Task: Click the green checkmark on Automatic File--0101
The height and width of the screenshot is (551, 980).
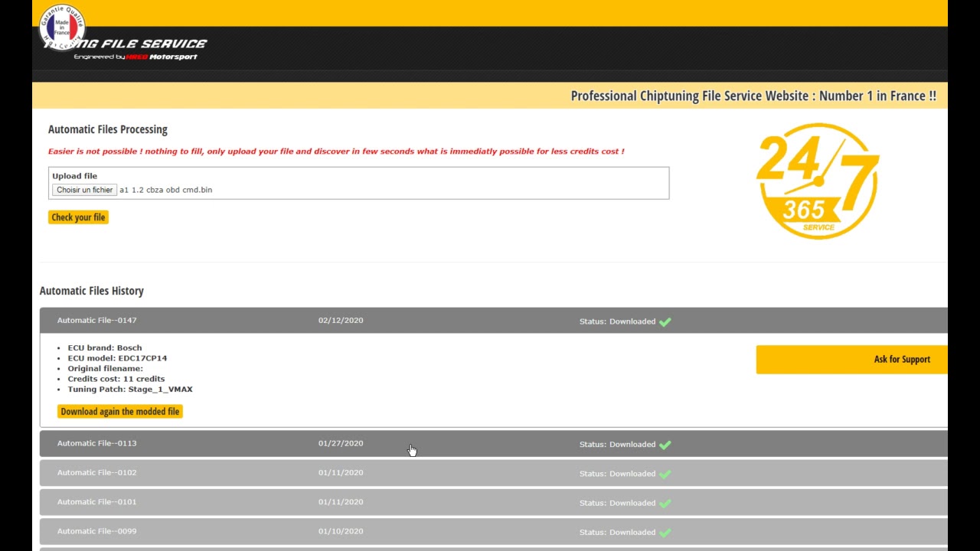Action: pos(665,503)
